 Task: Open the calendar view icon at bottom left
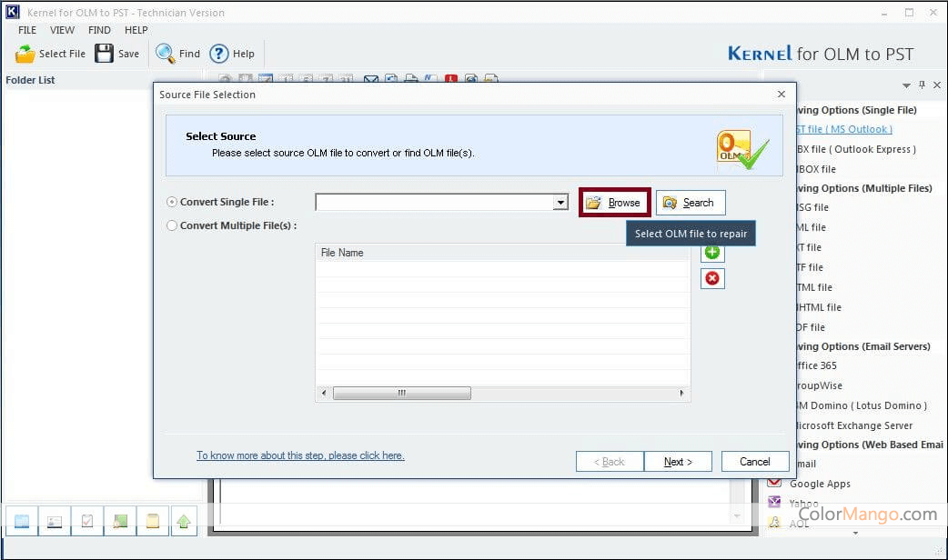coord(22,521)
